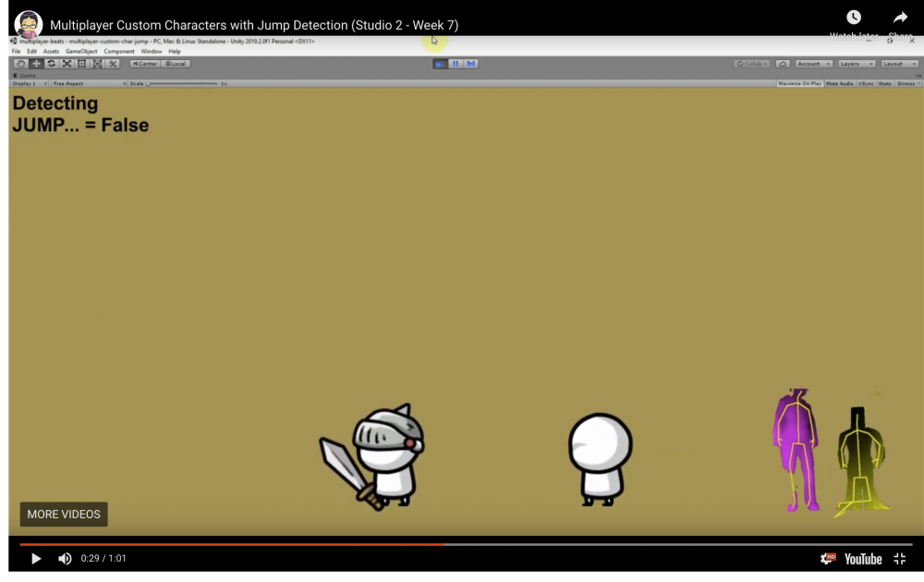Click the Unity Step frame button
This screenshot has width=924, height=582.
tap(471, 64)
